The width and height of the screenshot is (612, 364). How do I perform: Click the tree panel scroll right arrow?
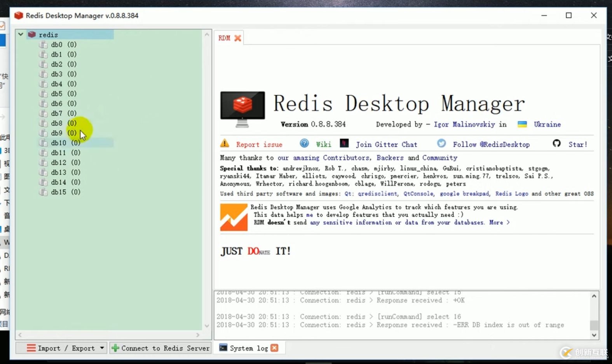198,334
